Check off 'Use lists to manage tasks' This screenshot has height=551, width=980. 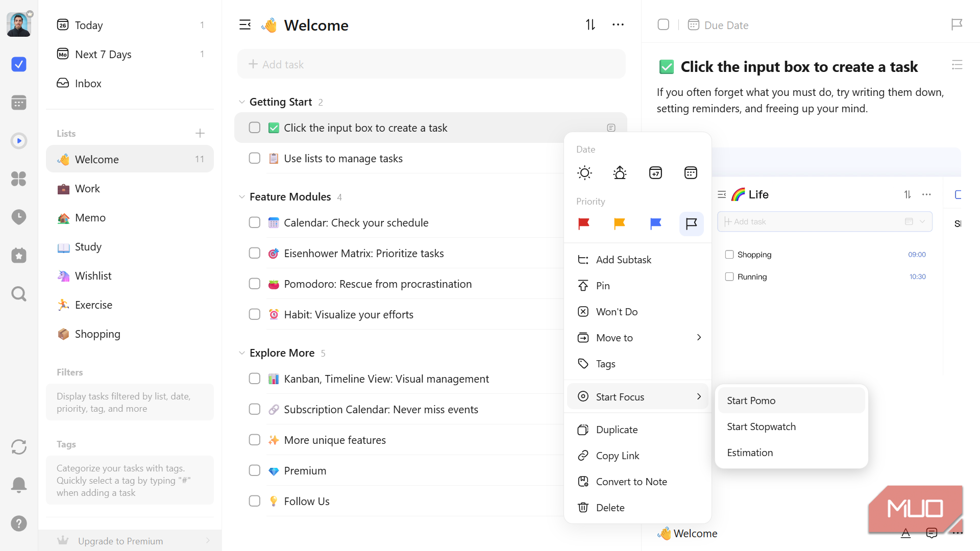(x=255, y=158)
